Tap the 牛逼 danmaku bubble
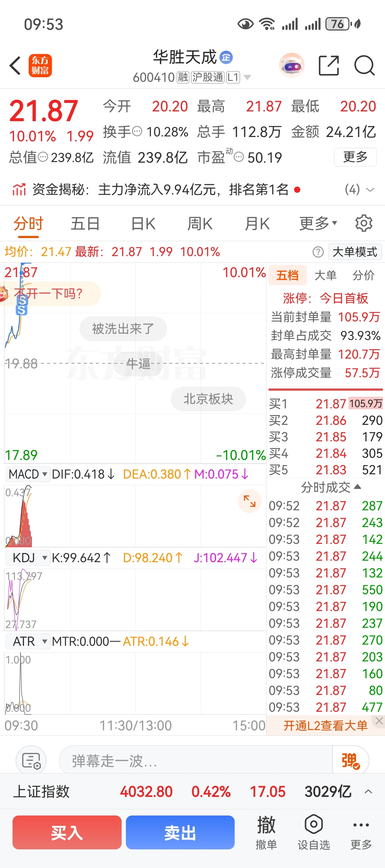This screenshot has height=868, width=385. 138,363
